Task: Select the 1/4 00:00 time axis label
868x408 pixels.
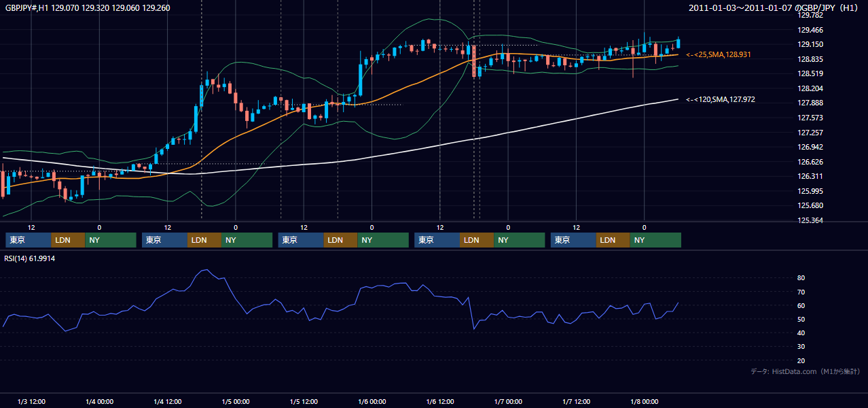Action: coord(99,402)
